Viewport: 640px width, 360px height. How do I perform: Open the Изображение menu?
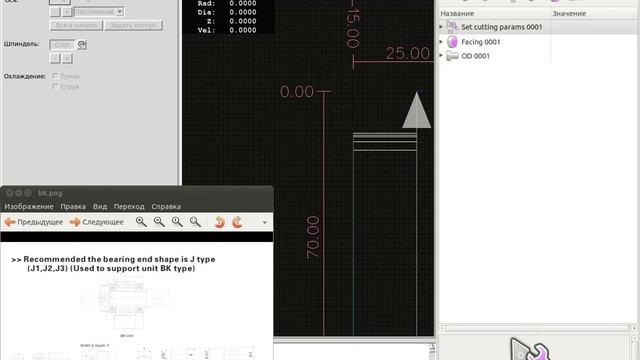pyautogui.click(x=29, y=207)
